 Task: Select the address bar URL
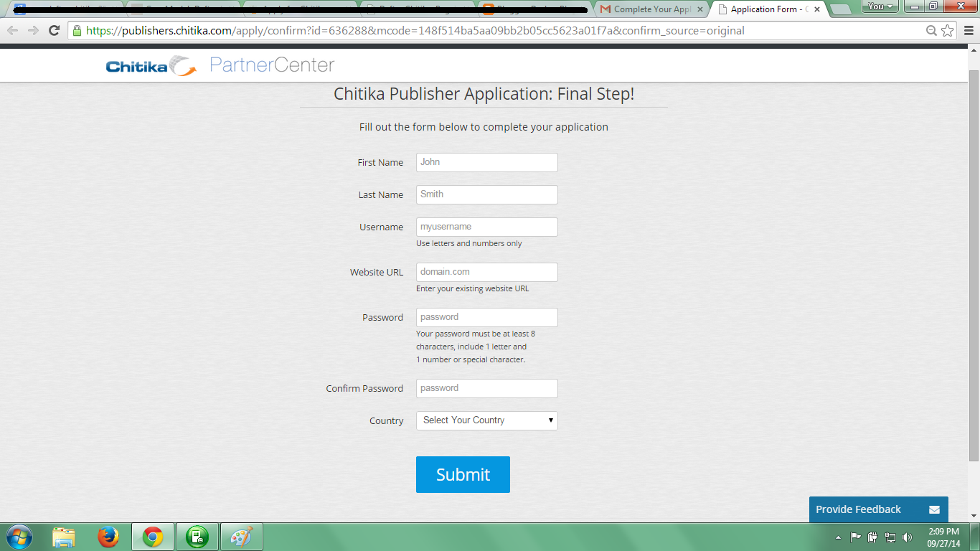[415, 31]
